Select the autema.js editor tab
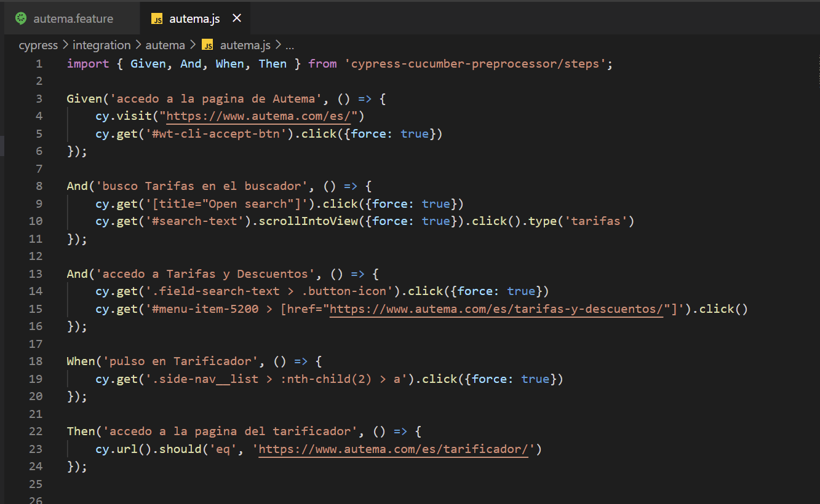Image resolution: width=820 pixels, height=504 pixels. coord(194,18)
